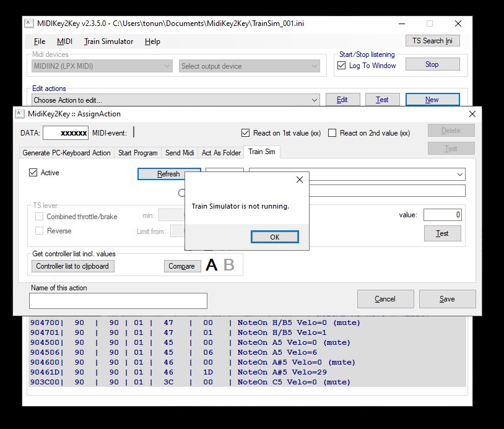
Task: Click the Refresh button
Action: [168, 174]
